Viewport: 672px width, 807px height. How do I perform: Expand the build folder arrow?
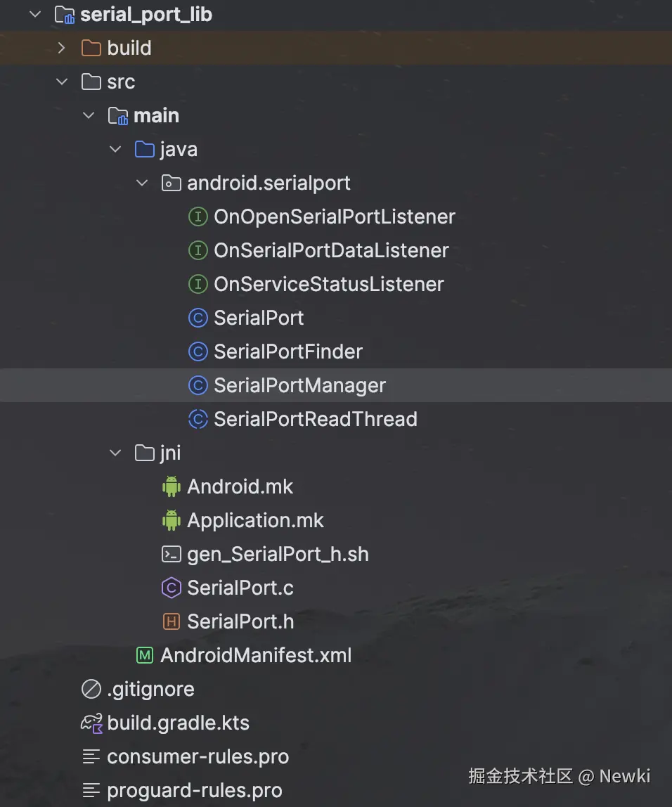[x=62, y=48]
